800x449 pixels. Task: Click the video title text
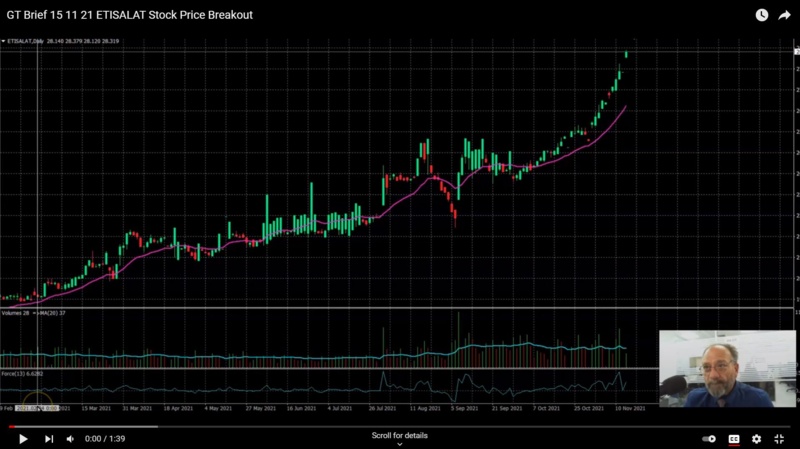point(130,15)
